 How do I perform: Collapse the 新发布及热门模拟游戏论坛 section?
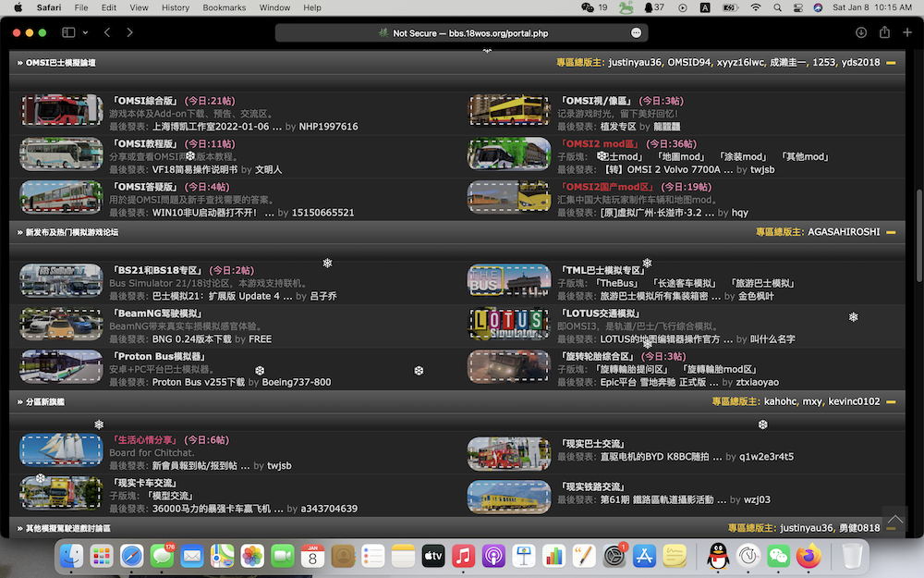tap(891, 232)
